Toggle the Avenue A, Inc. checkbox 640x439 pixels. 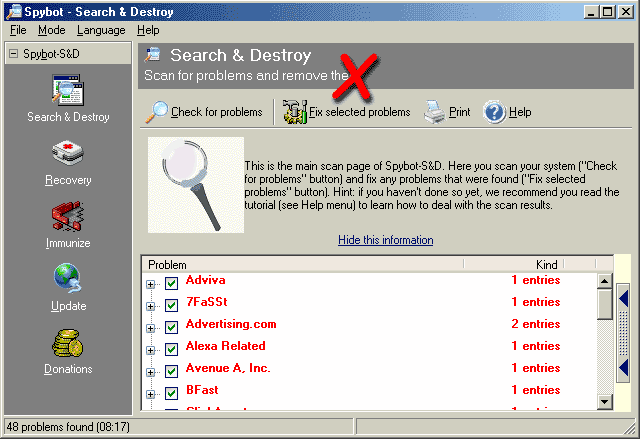[171, 369]
